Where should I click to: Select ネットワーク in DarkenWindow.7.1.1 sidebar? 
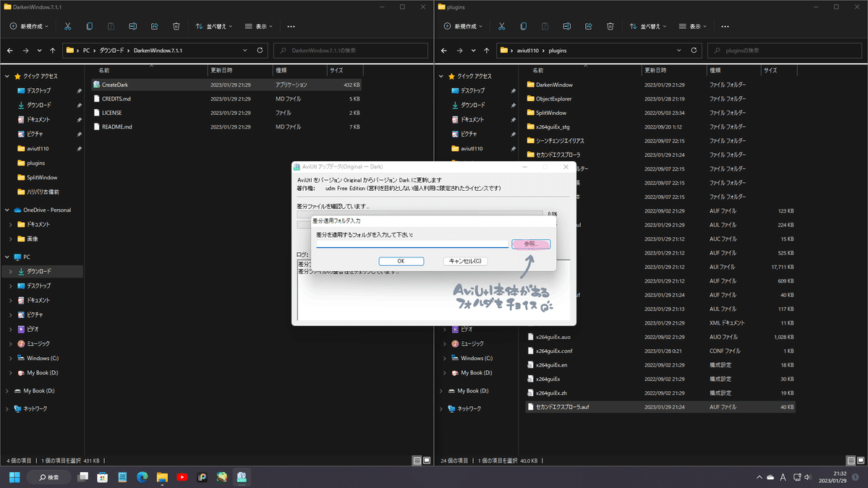[35, 408]
